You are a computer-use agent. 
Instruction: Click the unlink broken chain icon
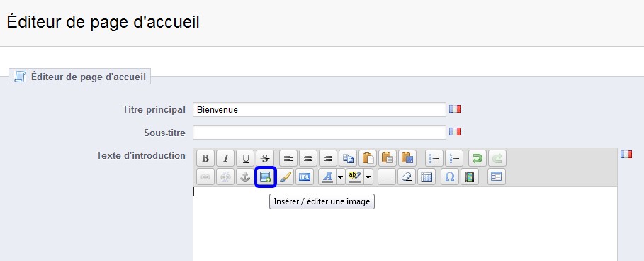pos(225,177)
